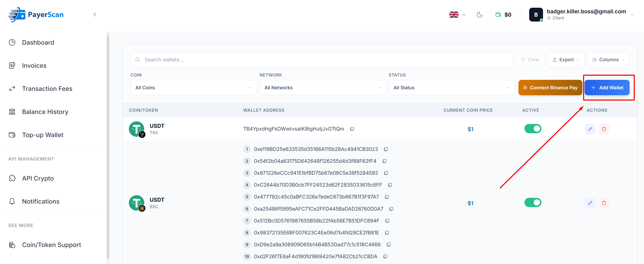644x264 pixels.
Task: Copy the TRX wallet address
Action: tap(352, 129)
